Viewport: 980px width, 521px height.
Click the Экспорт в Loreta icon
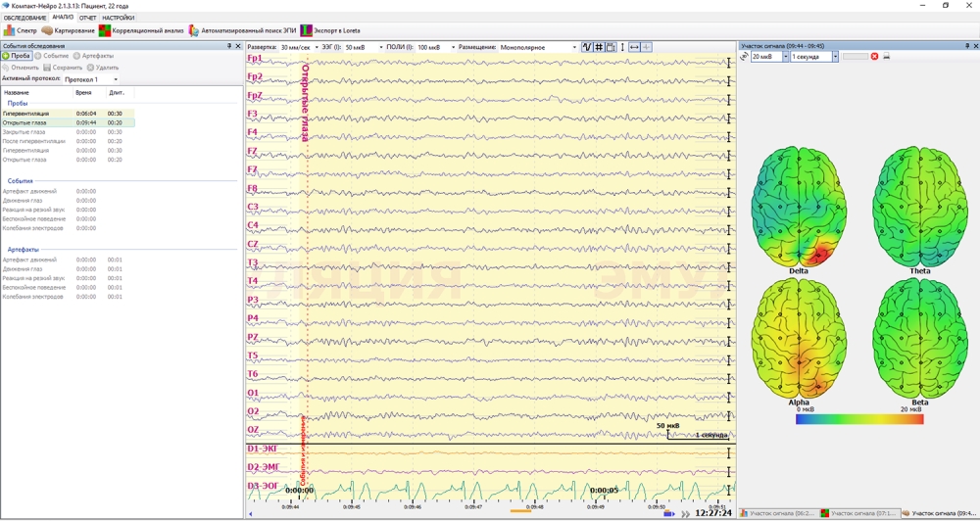click(330, 30)
